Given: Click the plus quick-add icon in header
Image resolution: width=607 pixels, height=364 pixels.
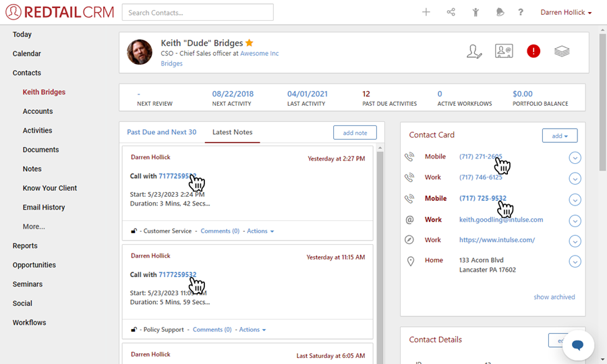Looking at the screenshot, I should point(426,12).
